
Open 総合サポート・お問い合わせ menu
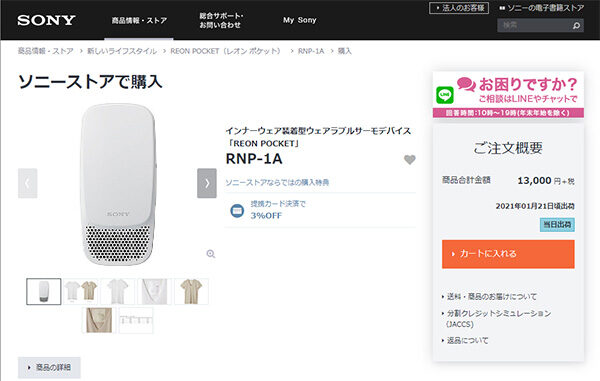pos(221,20)
